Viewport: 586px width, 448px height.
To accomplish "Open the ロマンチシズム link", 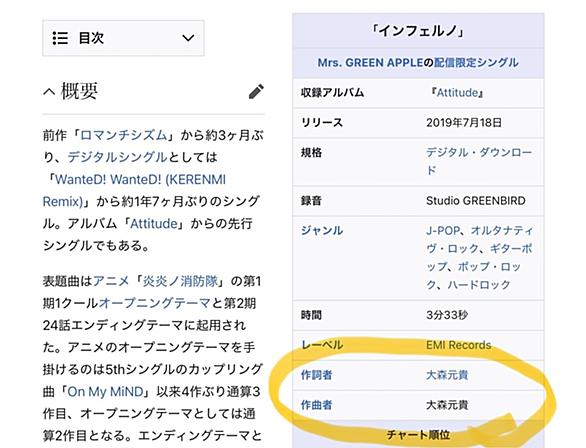I will pyautogui.click(x=124, y=135).
